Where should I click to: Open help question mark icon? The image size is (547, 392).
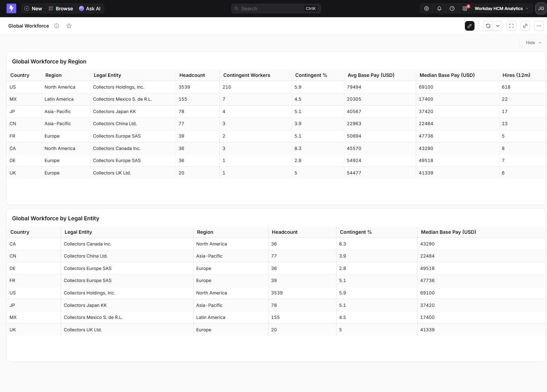click(452, 9)
